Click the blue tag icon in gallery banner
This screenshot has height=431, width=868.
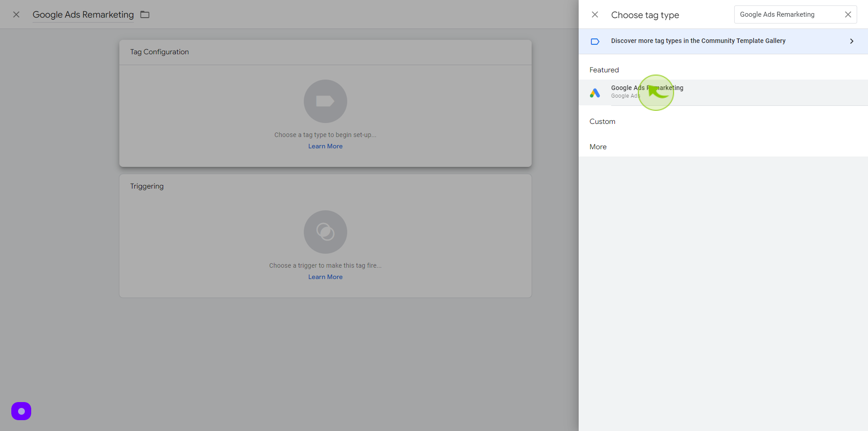[x=595, y=42]
